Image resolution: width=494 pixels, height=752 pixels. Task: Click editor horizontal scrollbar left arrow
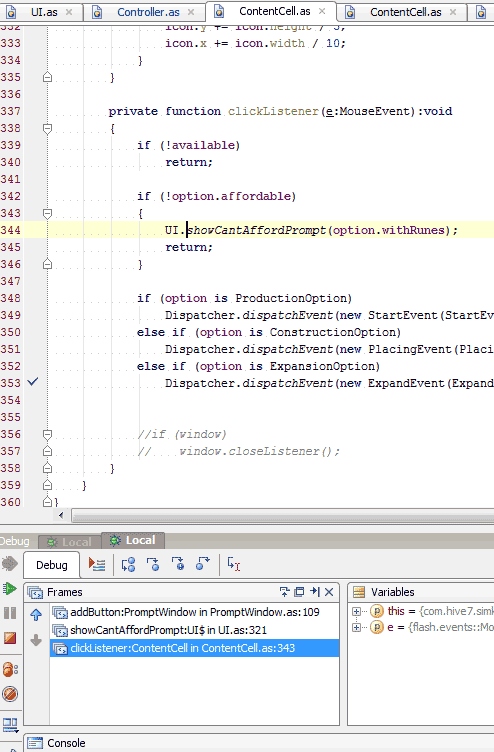point(61,515)
